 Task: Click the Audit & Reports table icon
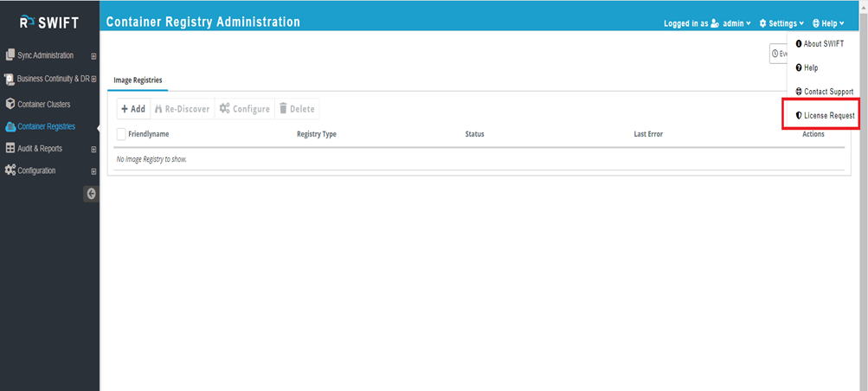[x=10, y=148]
